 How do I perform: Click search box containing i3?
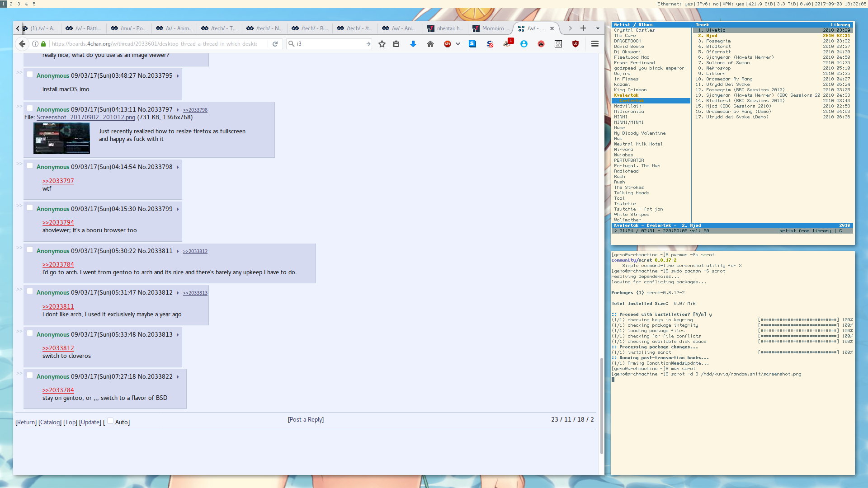point(330,44)
